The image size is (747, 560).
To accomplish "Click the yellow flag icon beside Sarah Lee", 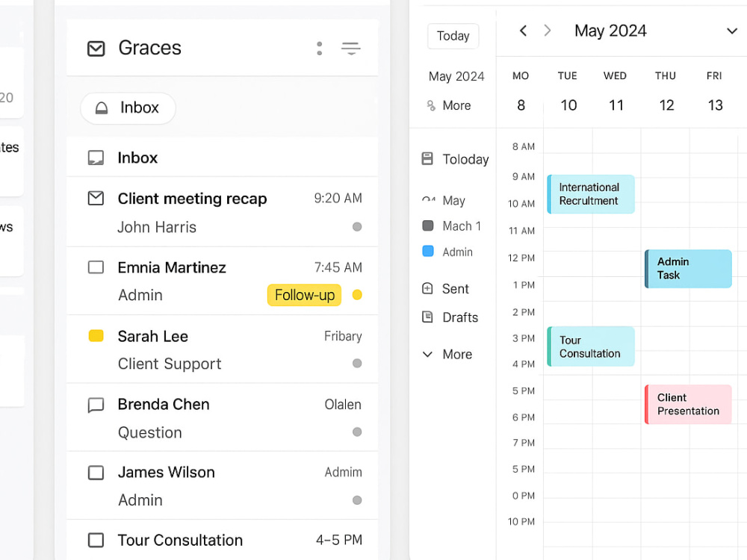I will tap(96, 336).
